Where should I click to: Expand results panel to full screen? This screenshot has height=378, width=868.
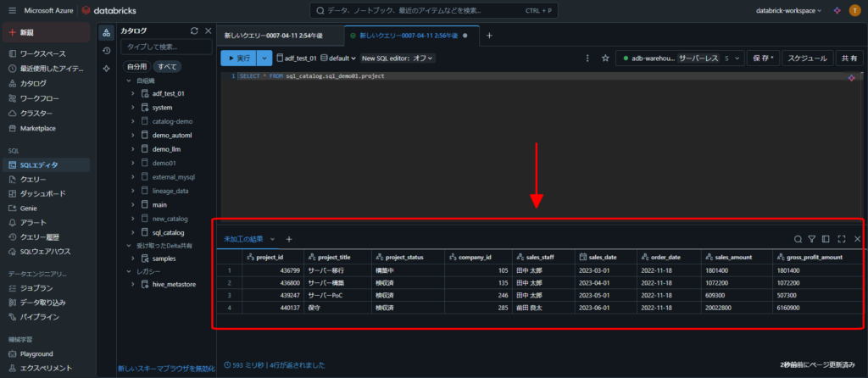point(842,240)
